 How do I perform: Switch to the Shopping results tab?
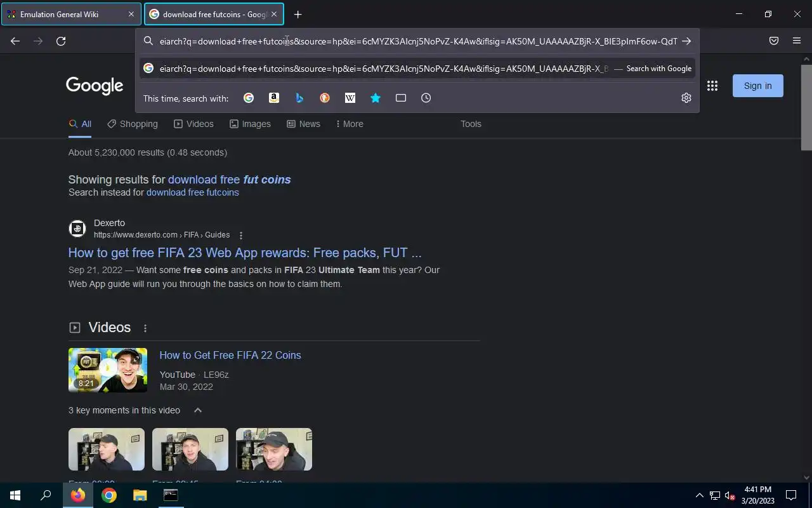click(133, 124)
